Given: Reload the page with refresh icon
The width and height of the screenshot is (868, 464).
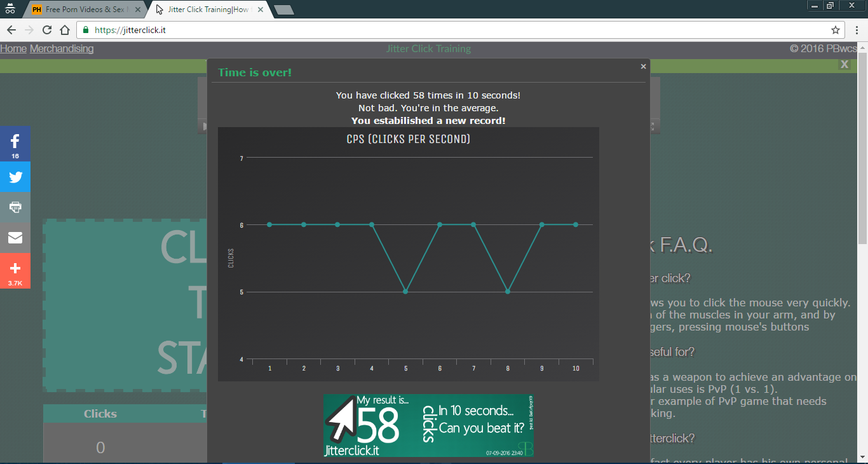Looking at the screenshot, I should [x=47, y=30].
